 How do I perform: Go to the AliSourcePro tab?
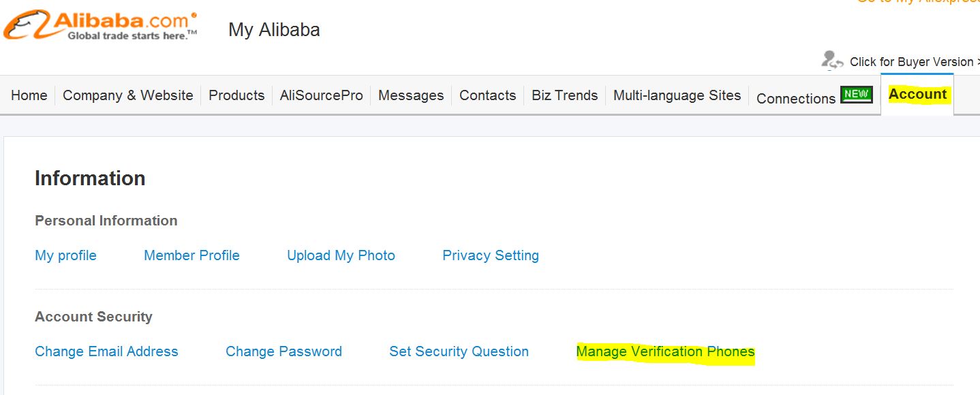click(322, 95)
